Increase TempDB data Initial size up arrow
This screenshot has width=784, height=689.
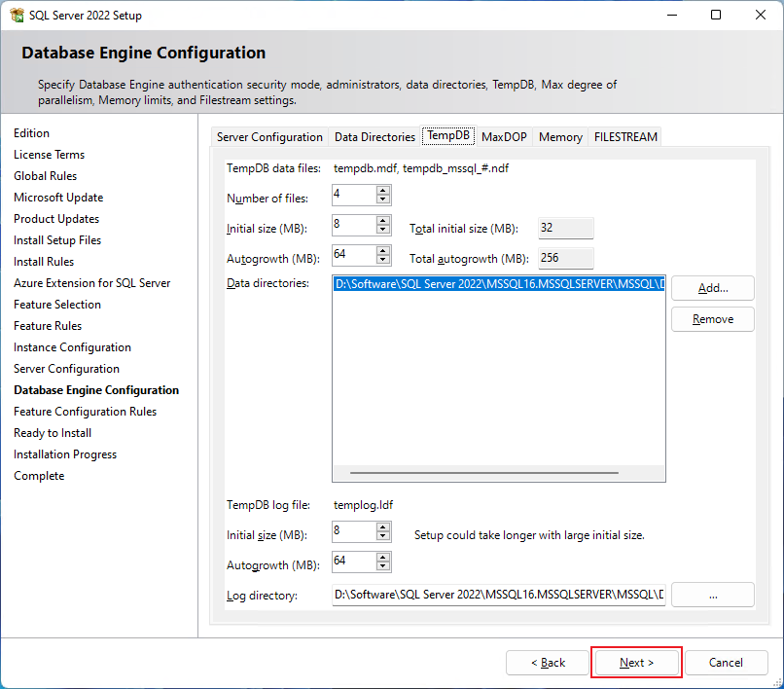(x=383, y=221)
